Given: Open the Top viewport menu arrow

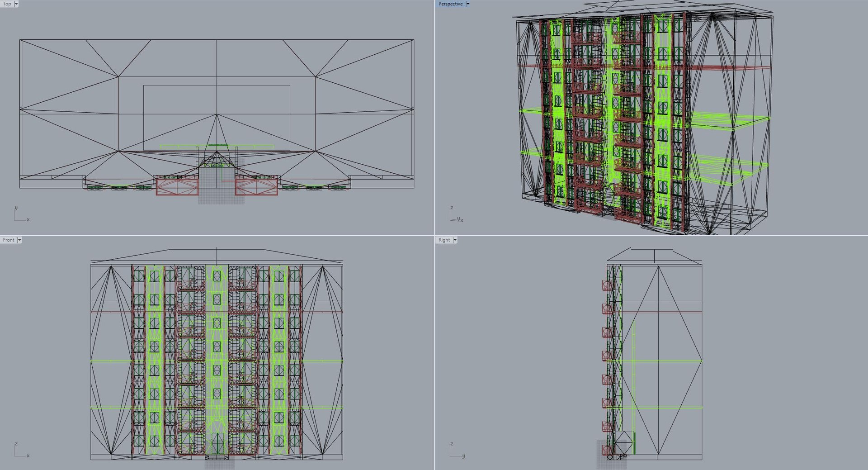Looking at the screenshot, I should (x=16, y=4).
